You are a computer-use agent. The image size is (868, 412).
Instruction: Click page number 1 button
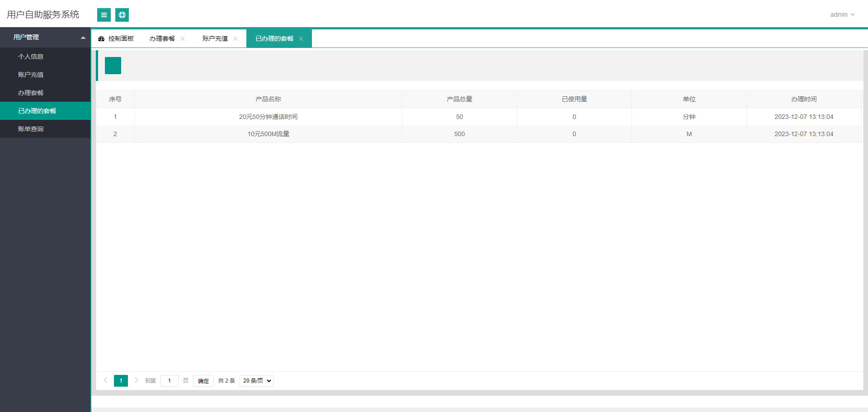[x=121, y=381]
